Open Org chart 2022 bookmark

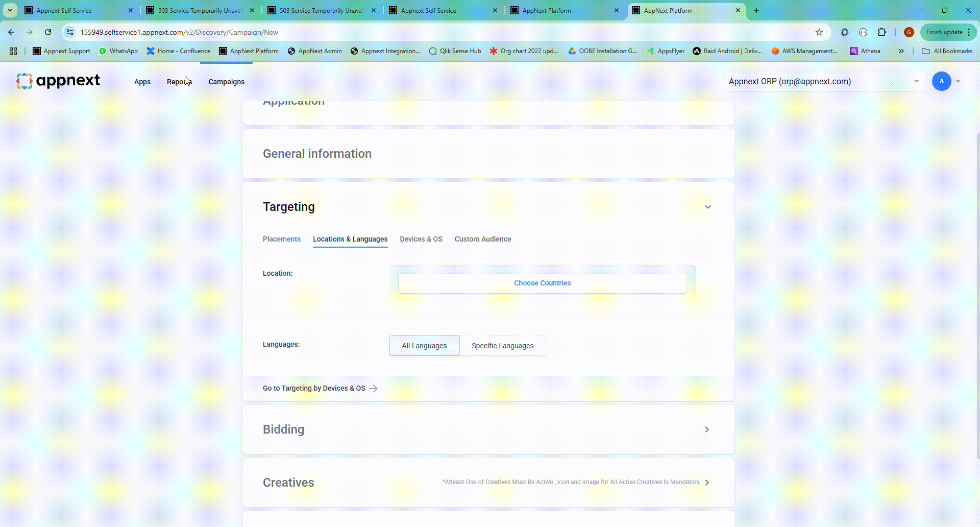point(524,51)
